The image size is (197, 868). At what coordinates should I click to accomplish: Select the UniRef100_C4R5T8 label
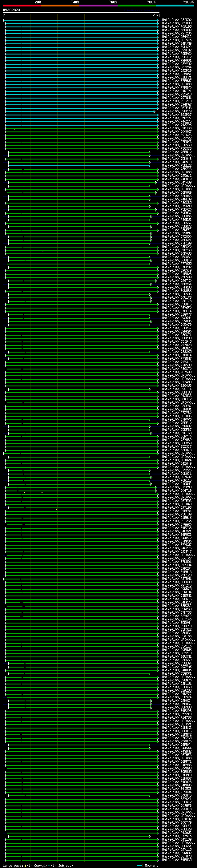pos(176,162)
